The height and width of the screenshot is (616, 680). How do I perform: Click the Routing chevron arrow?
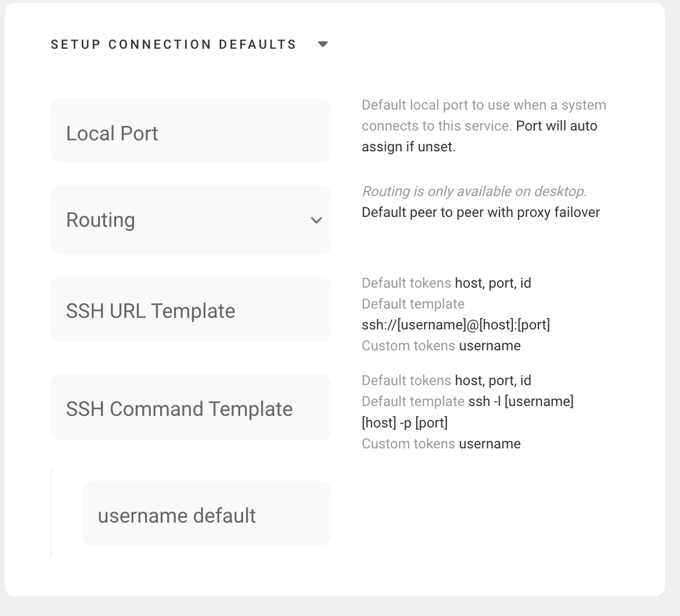317,220
